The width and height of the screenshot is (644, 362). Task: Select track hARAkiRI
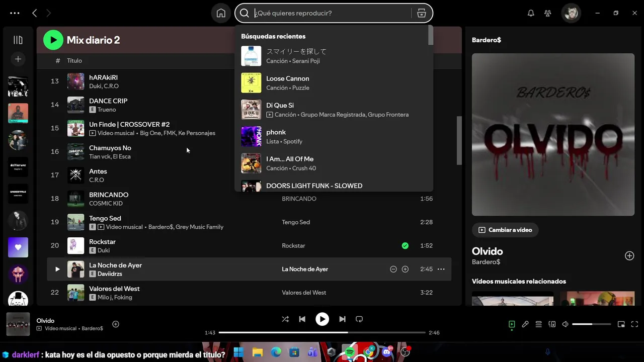pos(103,77)
